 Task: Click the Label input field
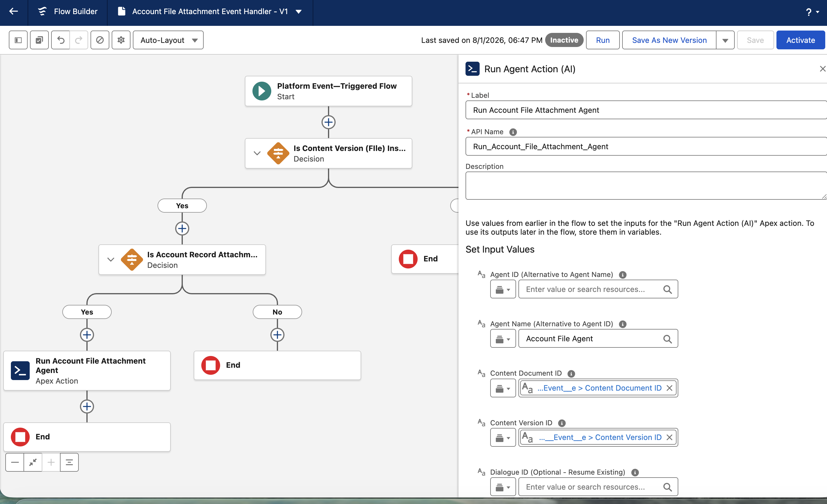click(x=646, y=110)
